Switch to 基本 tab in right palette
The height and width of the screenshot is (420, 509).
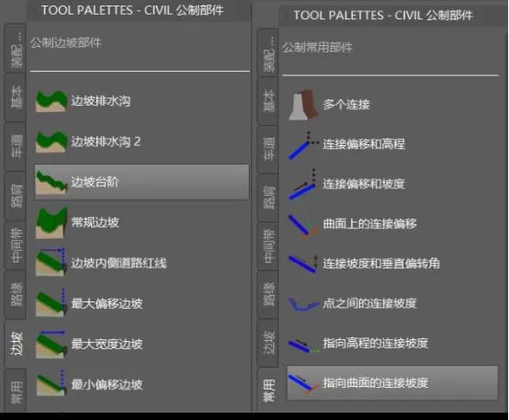(x=268, y=101)
